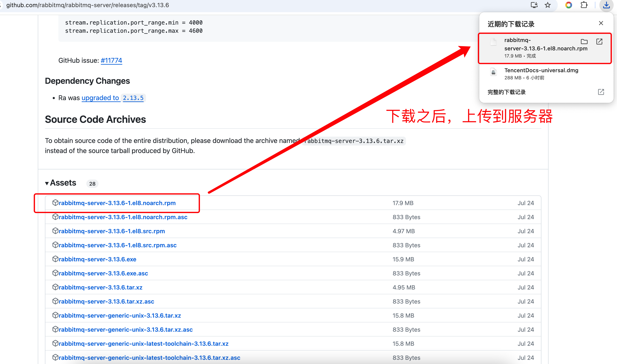Click package icon beside generic-unix-3.13.6.tar.xz
The image size is (617, 364).
click(x=55, y=315)
